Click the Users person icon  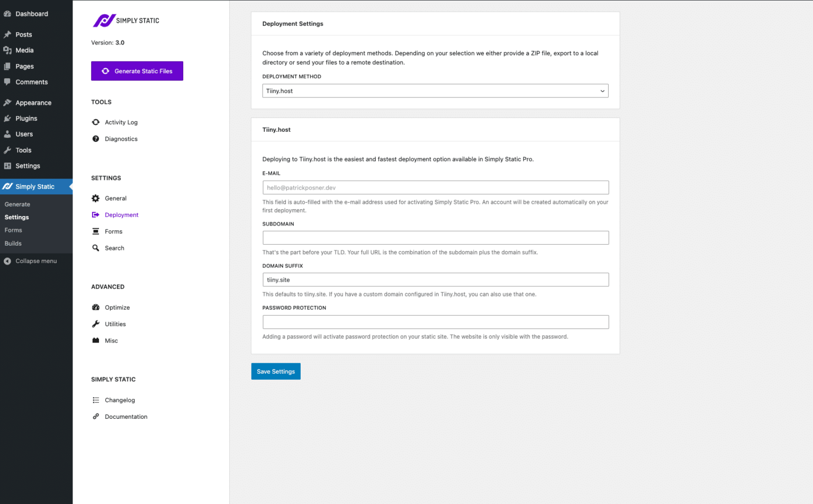[7, 134]
